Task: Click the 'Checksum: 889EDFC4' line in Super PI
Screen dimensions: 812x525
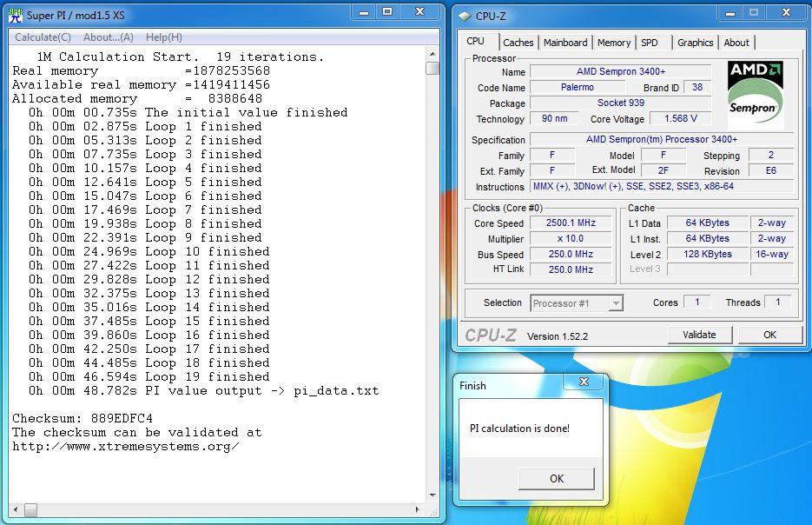Action: [x=83, y=418]
